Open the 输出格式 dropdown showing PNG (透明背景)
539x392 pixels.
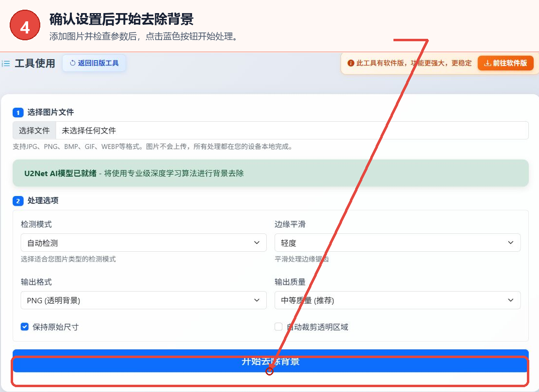[x=144, y=300]
